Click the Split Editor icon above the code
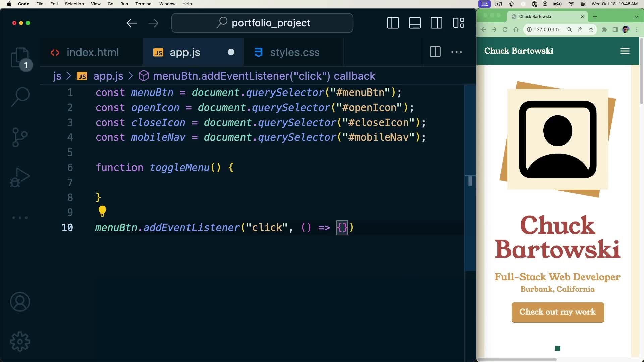 [x=435, y=52]
